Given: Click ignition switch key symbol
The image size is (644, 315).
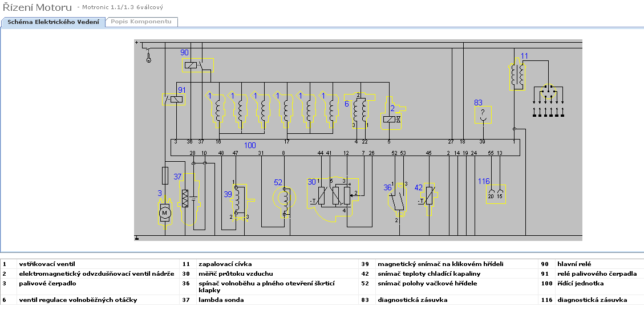Looking at the screenshot, I should click(149, 55).
